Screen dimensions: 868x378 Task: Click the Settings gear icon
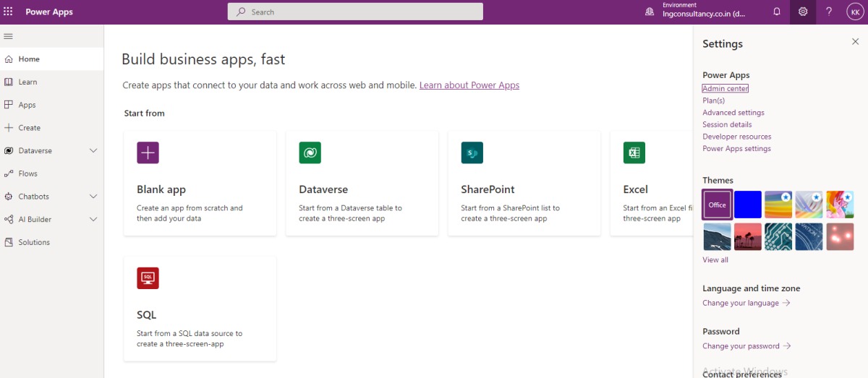[x=803, y=12]
